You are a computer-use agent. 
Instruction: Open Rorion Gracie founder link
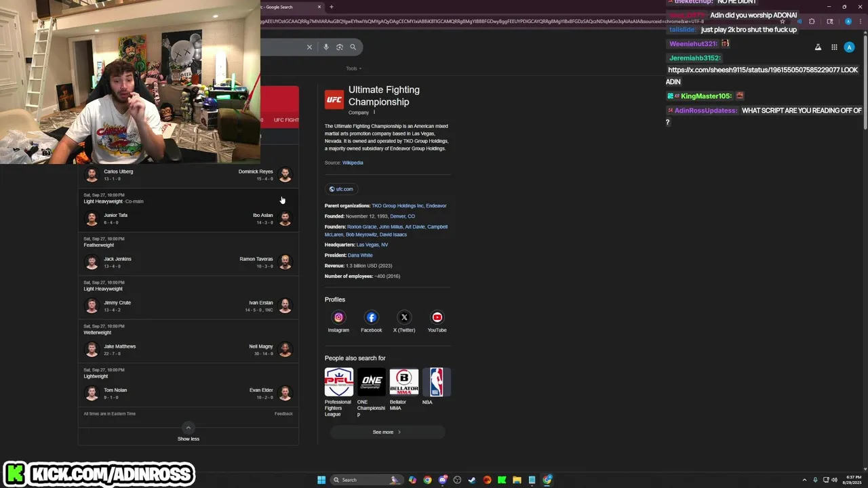tap(361, 227)
